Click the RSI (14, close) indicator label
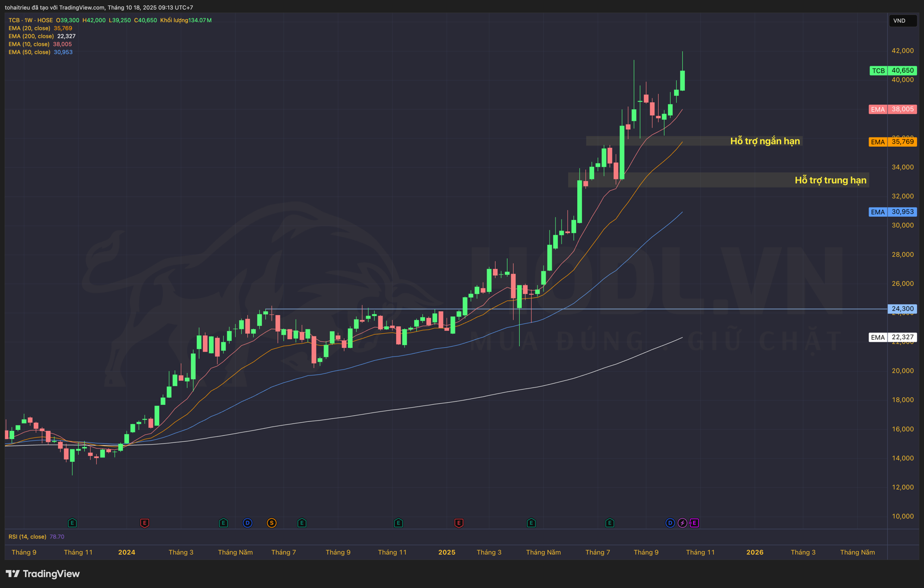 (27, 537)
